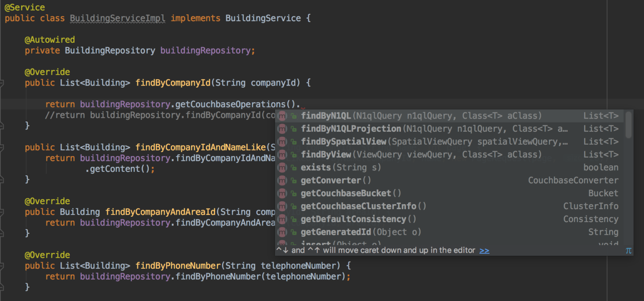Click the method icon next to getGeneratedId

(282, 231)
